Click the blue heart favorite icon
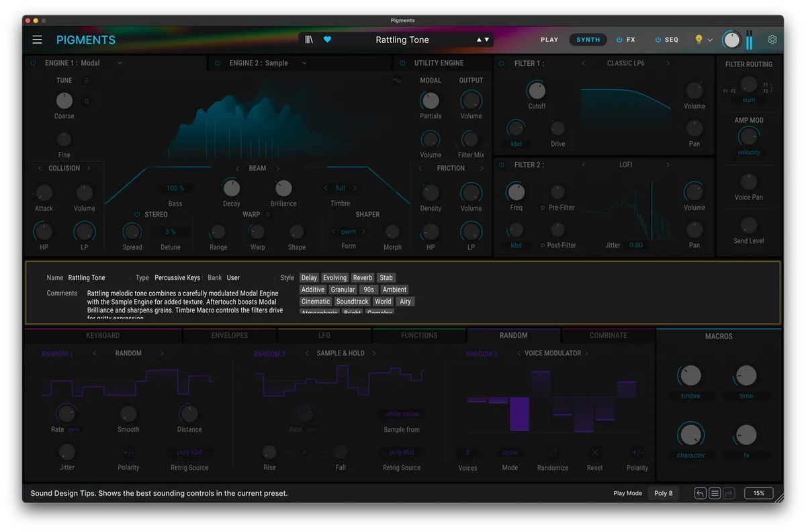Viewport: 806px width, 532px height. point(328,40)
